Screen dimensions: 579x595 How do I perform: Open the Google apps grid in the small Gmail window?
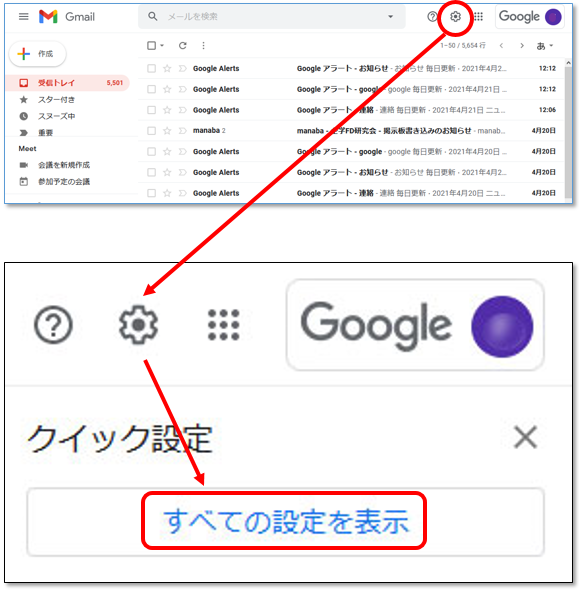coord(478,17)
